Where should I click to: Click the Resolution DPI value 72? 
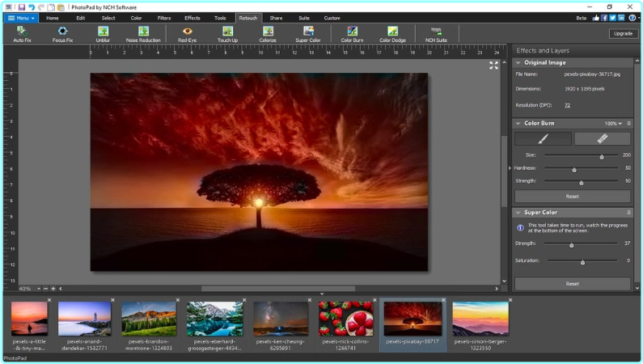[x=567, y=105]
